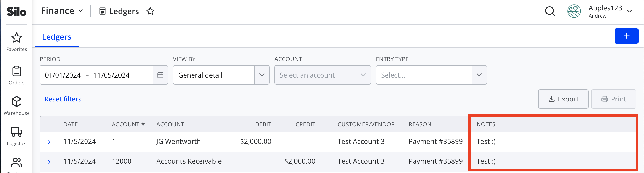Click the blue plus add button
Screen dimensions: 644x173
626,36
